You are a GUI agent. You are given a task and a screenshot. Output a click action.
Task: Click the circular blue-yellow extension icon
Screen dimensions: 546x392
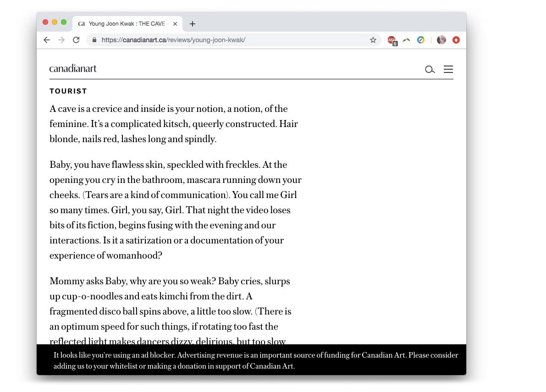coord(421,40)
